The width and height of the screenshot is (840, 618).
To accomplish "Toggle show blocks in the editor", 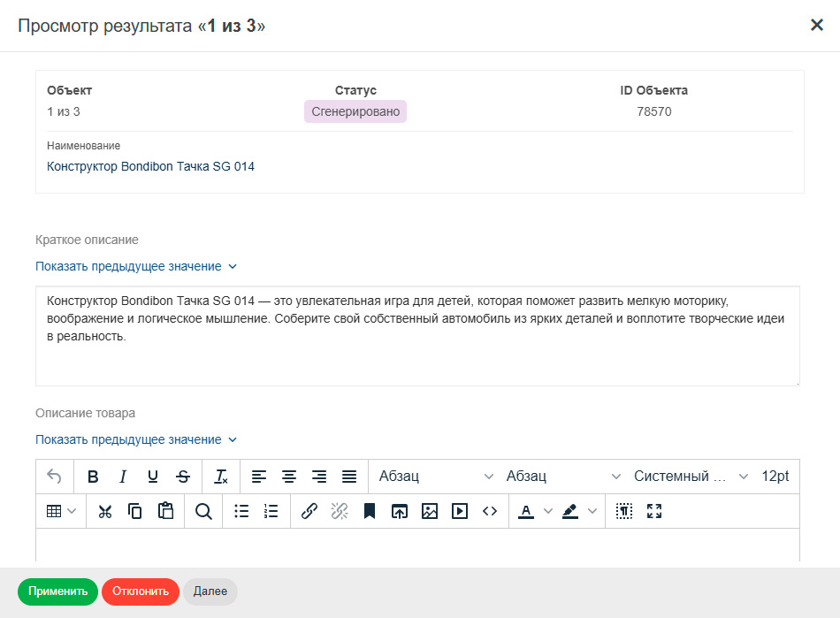I will [624, 511].
